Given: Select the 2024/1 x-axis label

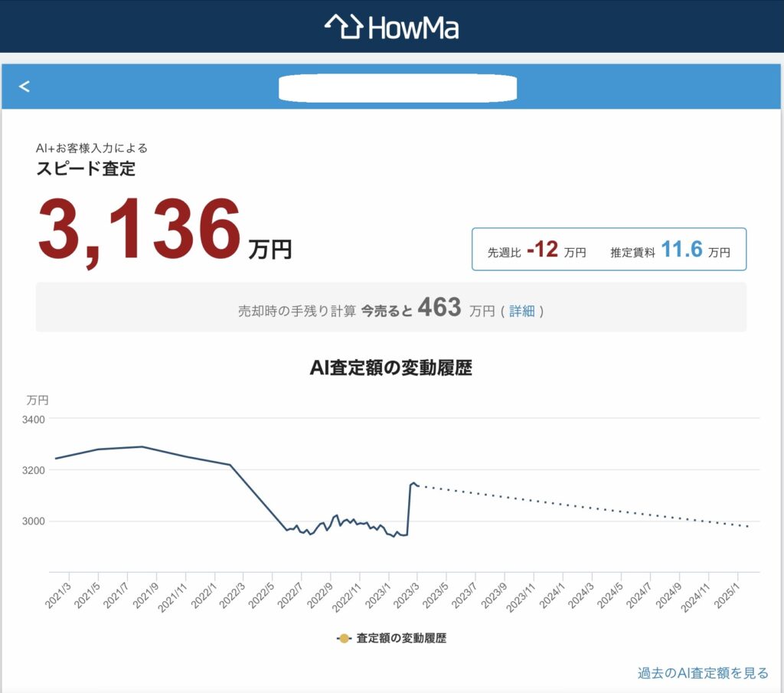Looking at the screenshot, I should [551, 596].
